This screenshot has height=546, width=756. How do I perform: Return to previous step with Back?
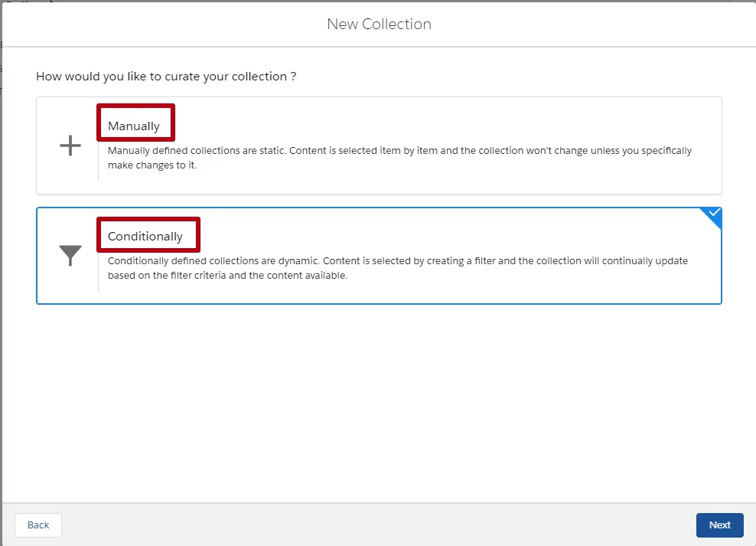coord(38,525)
